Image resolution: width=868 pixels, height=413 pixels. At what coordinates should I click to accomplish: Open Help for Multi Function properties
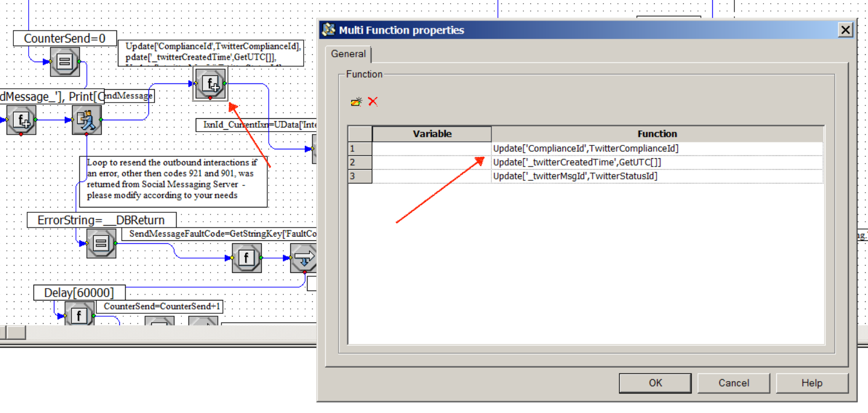(x=812, y=383)
